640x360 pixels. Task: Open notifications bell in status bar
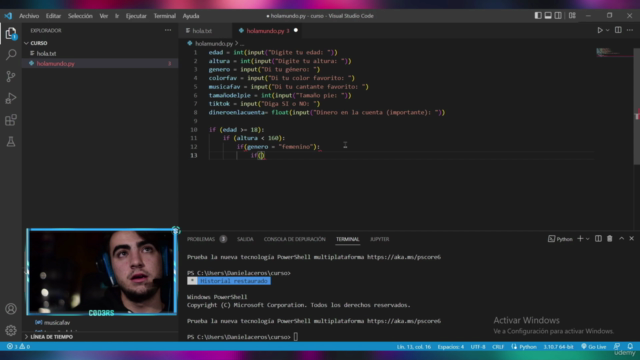630,347
